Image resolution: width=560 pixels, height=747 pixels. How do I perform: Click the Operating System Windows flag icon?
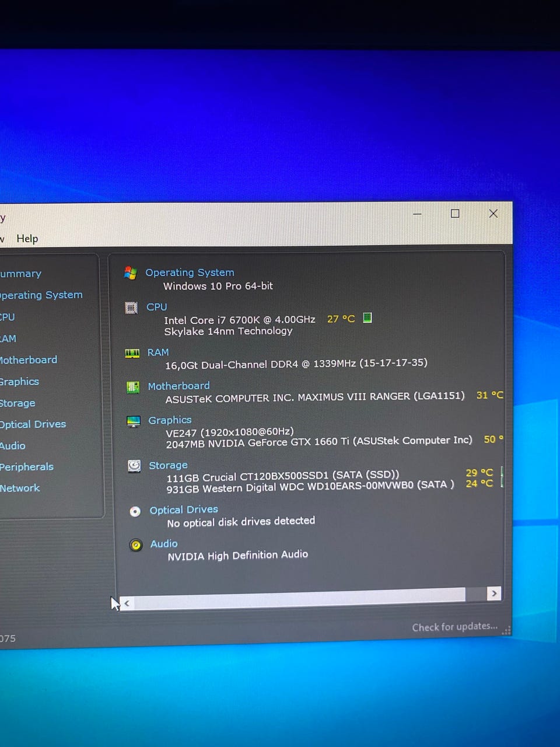[131, 273]
